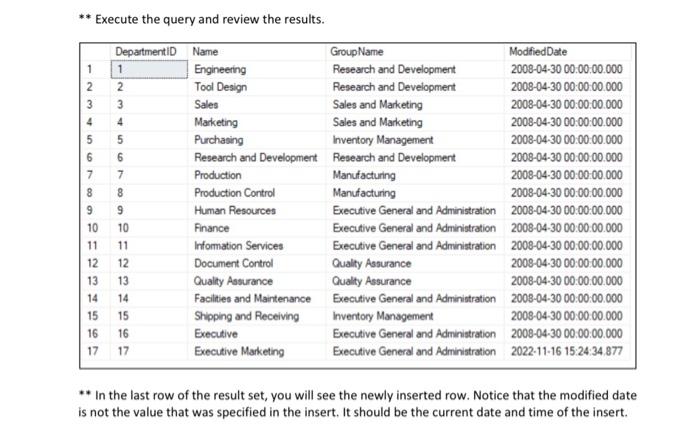Select the Shipping and Receiving cell
Screen dimensions: 700x433
pyautogui.click(x=257, y=316)
